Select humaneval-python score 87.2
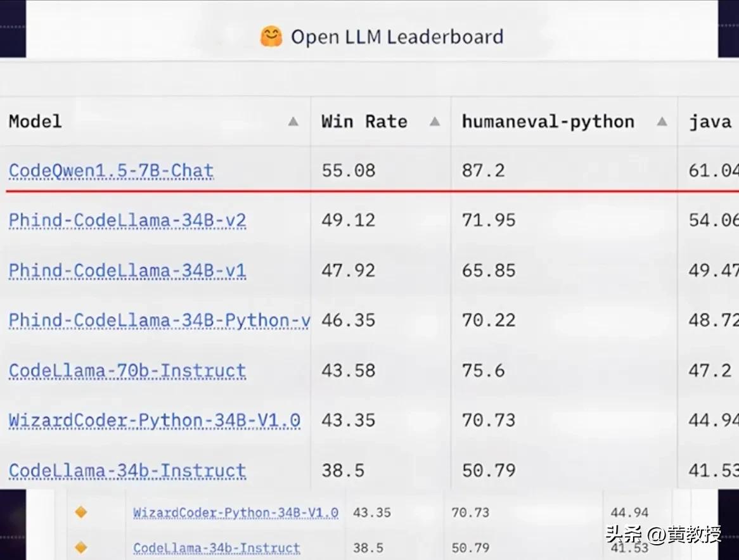The height and width of the screenshot is (560, 739). coord(483,170)
